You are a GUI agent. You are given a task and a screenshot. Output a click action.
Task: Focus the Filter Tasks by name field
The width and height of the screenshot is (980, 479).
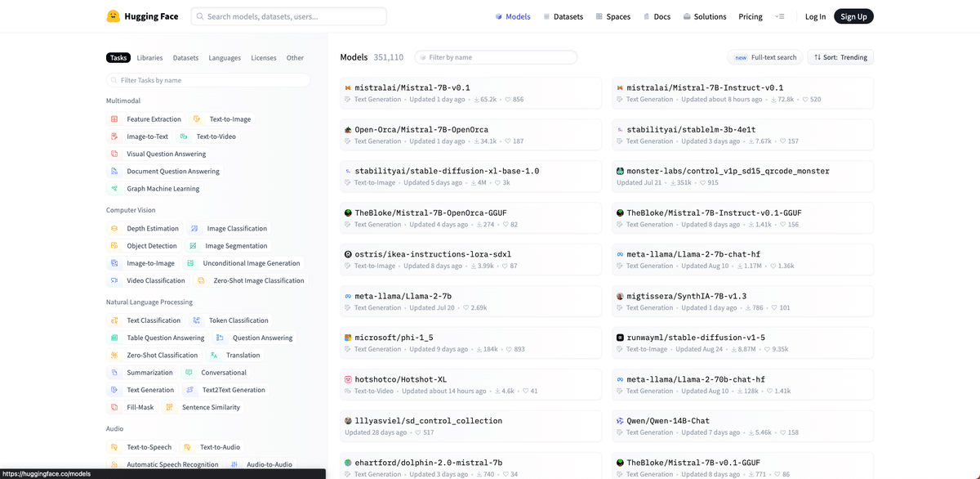[x=208, y=80]
